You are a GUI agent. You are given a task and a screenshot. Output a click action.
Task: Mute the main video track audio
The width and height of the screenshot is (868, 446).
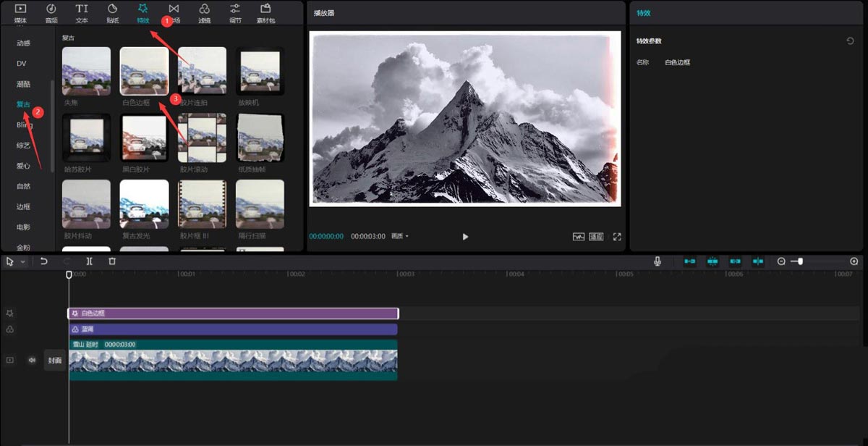tap(32, 360)
